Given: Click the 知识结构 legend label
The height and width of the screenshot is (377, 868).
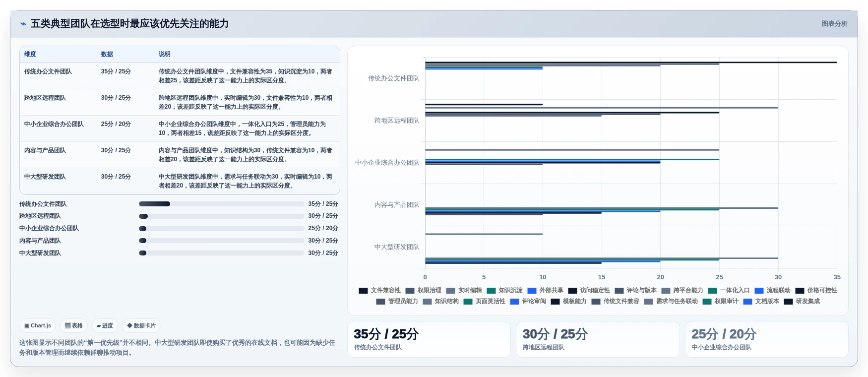Looking at the screenshot, I should pos(446,302).
